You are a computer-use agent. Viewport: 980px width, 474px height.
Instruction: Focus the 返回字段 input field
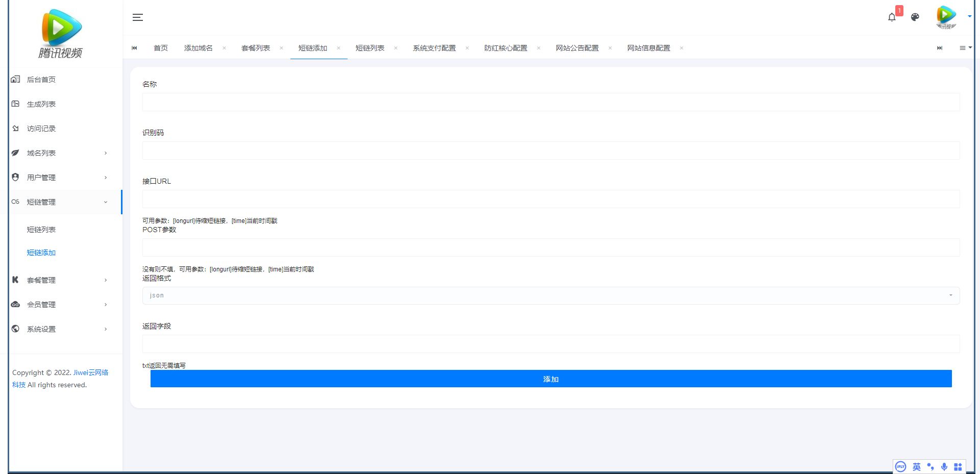(551, 344)
